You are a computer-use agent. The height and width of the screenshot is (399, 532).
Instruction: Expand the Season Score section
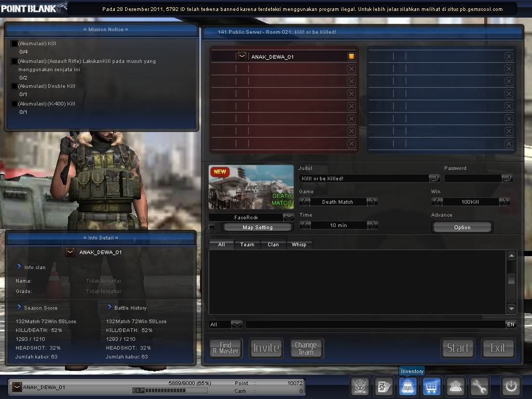pyautogui.click(x=19, y=307)
